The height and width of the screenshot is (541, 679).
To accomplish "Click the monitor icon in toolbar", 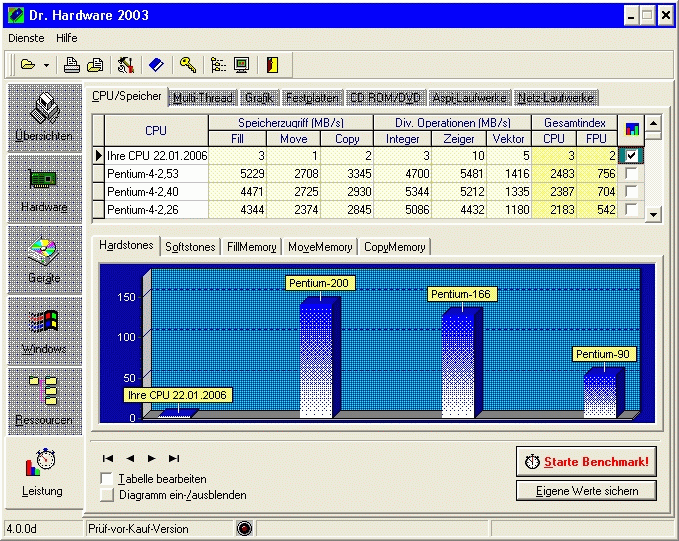I will coord(241,65).
